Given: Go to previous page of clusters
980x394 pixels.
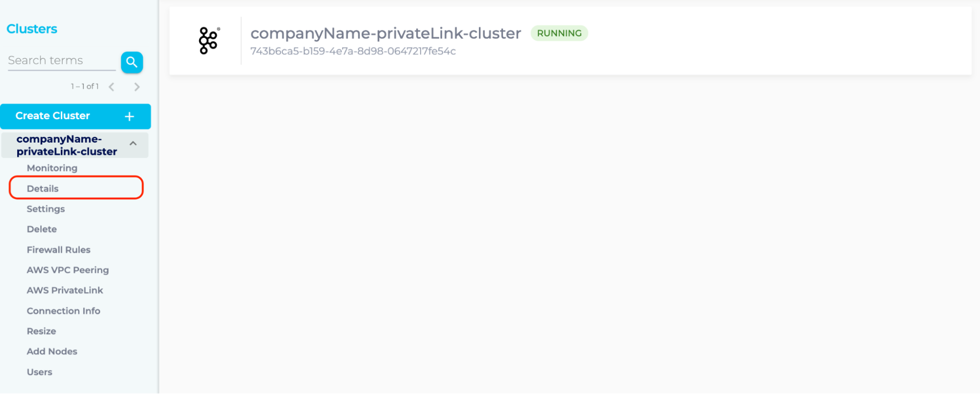Looking at the screenshot, I should [112, 87].
